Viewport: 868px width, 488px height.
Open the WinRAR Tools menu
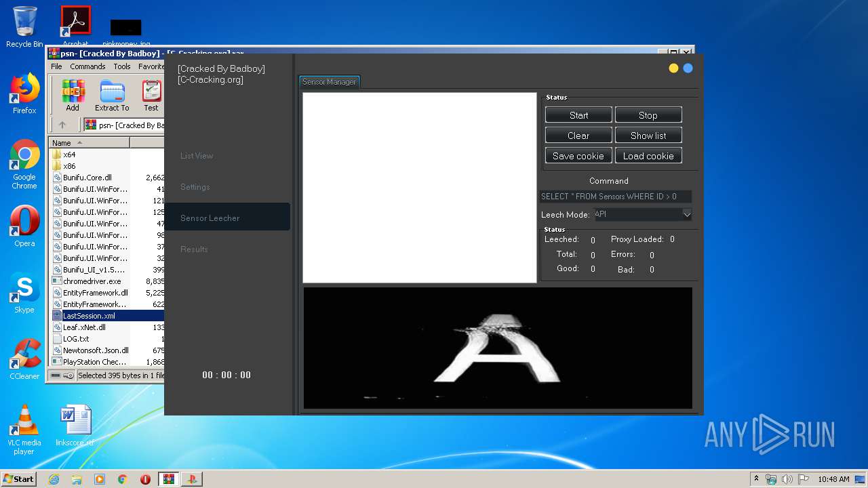click(122, 66)
